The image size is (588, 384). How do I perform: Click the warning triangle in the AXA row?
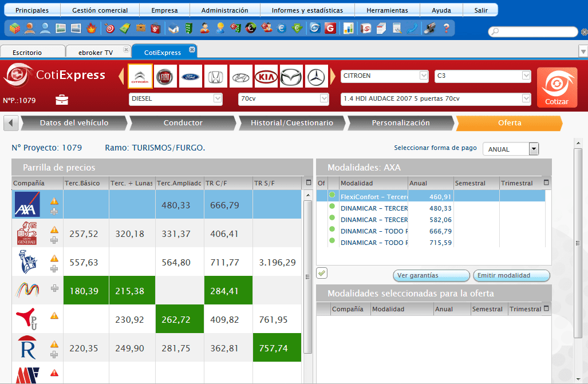(54, 201)
